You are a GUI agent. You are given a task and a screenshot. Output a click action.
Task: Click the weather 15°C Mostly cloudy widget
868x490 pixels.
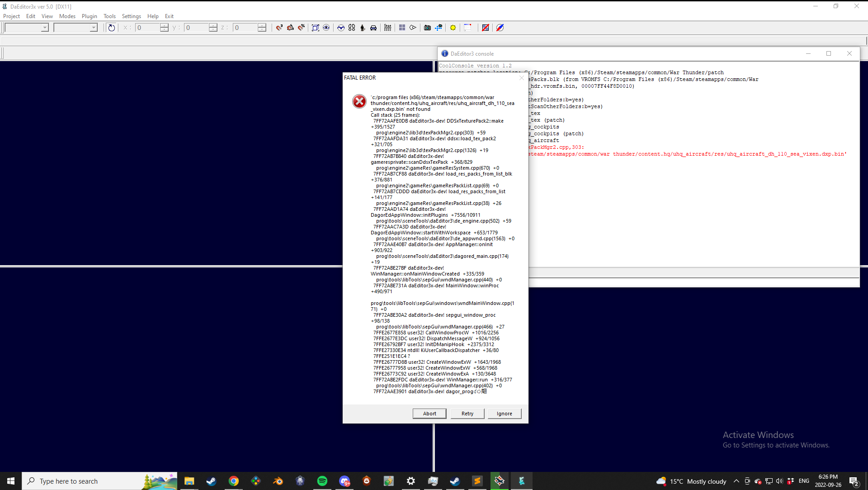click(x=691, y=481)
